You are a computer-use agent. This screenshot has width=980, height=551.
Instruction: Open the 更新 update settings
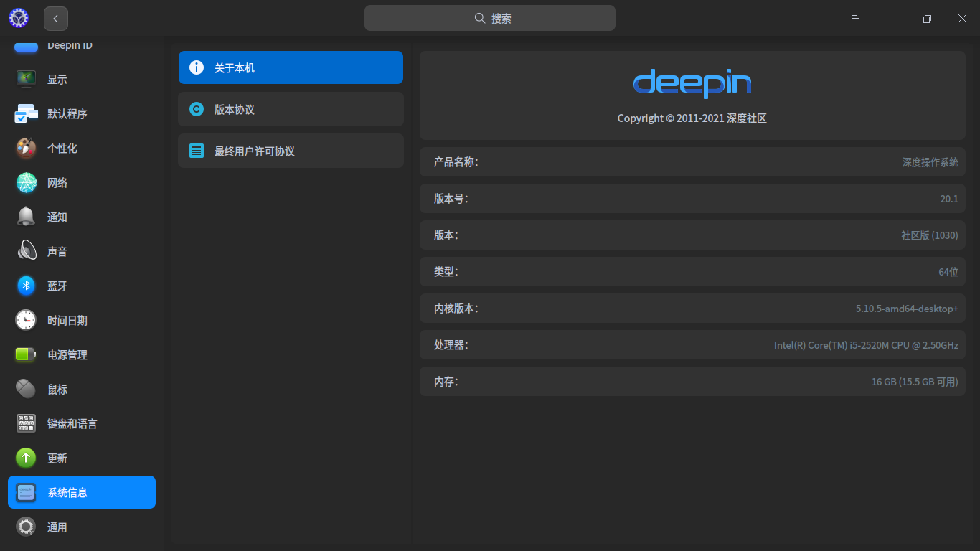[x=82, y=458]
